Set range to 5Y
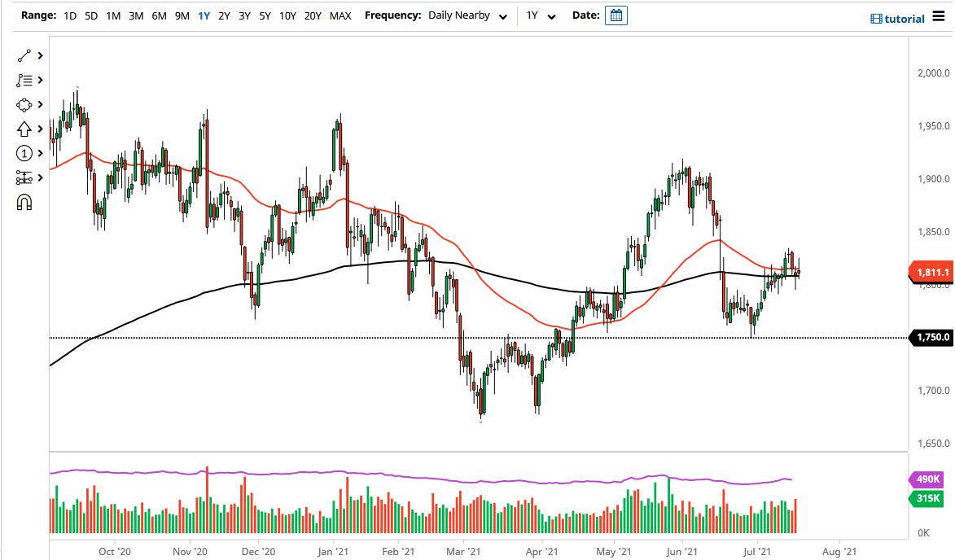Image resolution: width=955 pixels, height=560 pixels. coord(265,15)
